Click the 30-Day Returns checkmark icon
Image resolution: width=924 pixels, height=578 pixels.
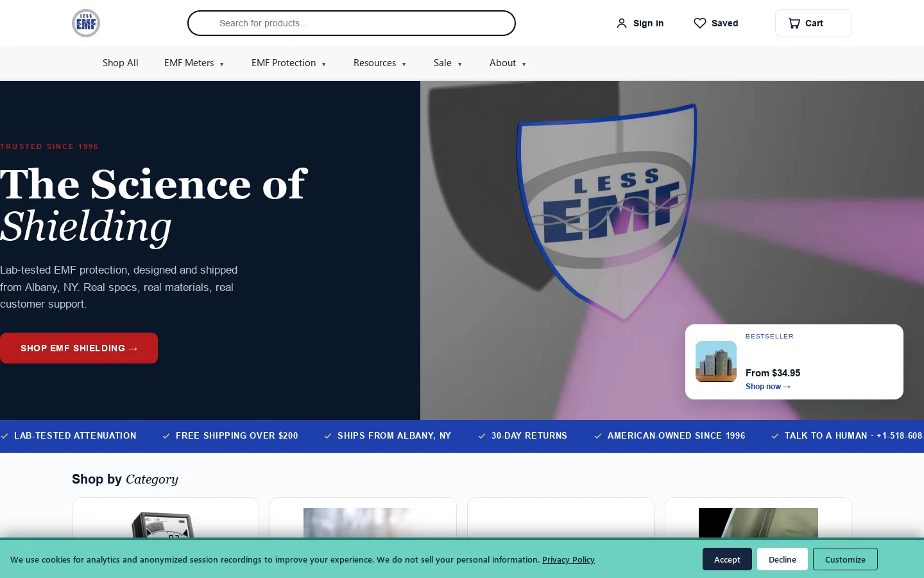[482, 436]
